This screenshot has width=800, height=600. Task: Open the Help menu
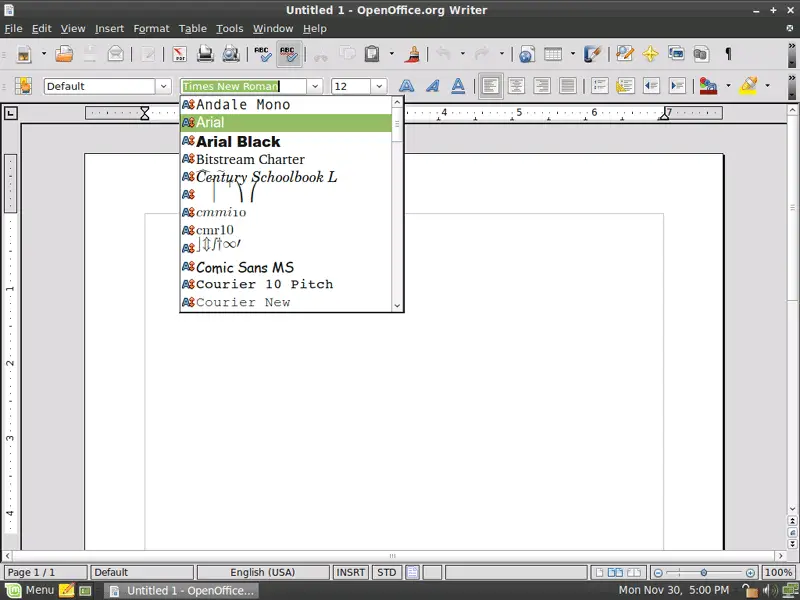coord(314,29)
